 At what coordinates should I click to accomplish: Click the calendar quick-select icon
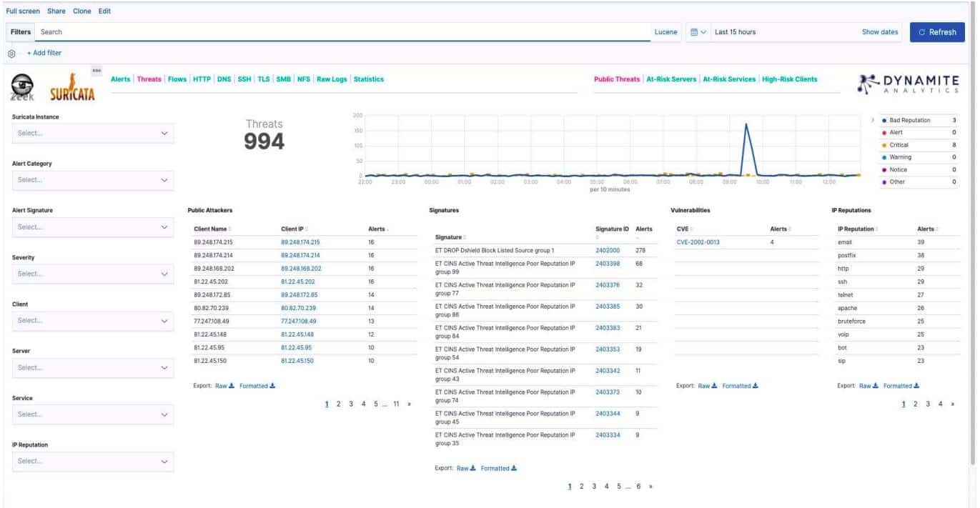698,32
